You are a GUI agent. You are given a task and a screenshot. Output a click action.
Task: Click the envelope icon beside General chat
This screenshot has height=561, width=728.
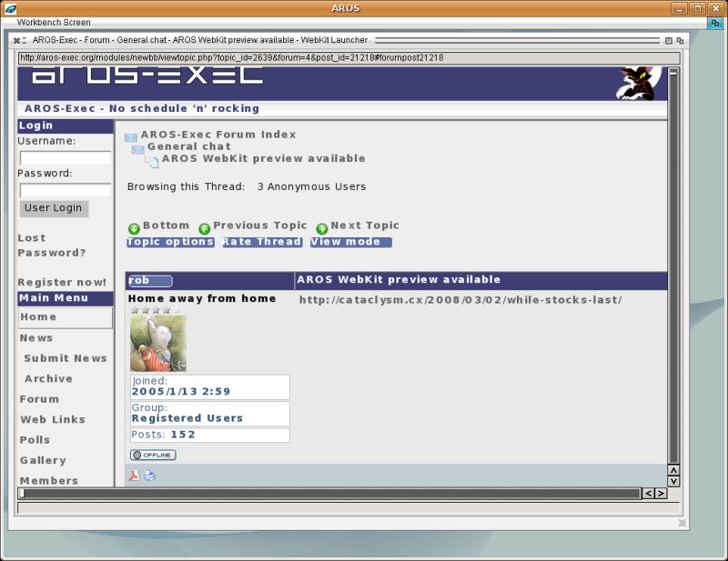tap(137, 149)
